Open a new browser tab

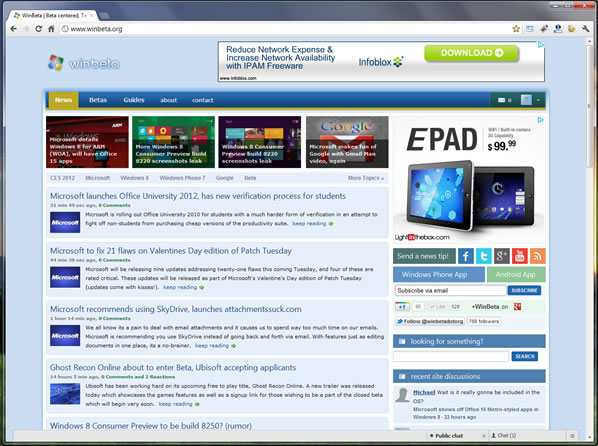(104, 16)
